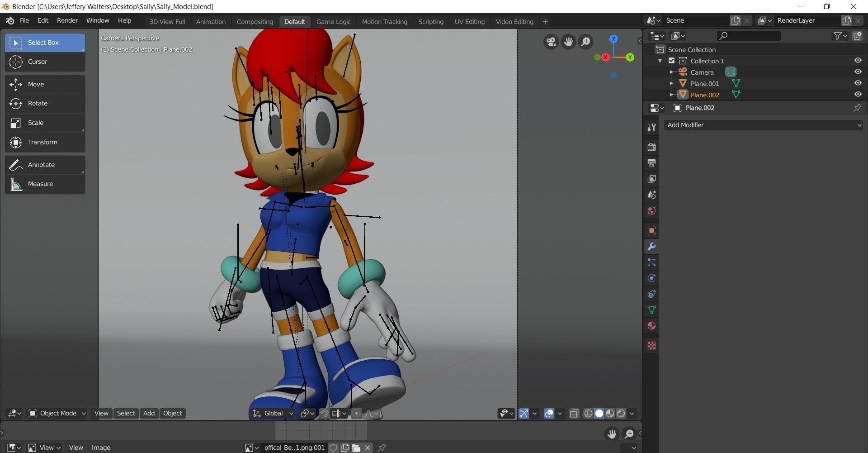
Task: Select the Measure tool
Action: 45,184
